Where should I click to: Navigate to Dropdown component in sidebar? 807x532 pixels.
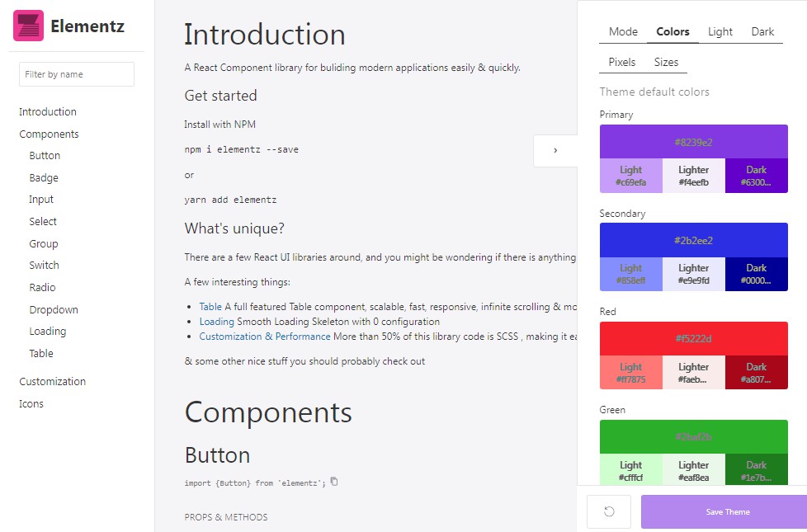pyautogui.click(x=54, y=310)
